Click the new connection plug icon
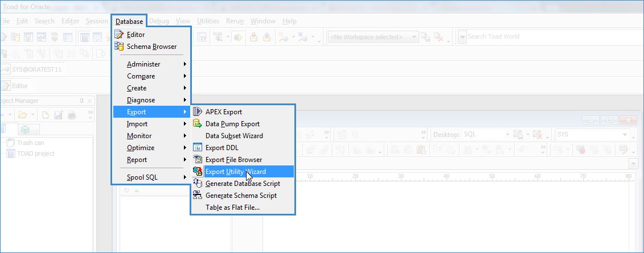 [x=283, y=38]
